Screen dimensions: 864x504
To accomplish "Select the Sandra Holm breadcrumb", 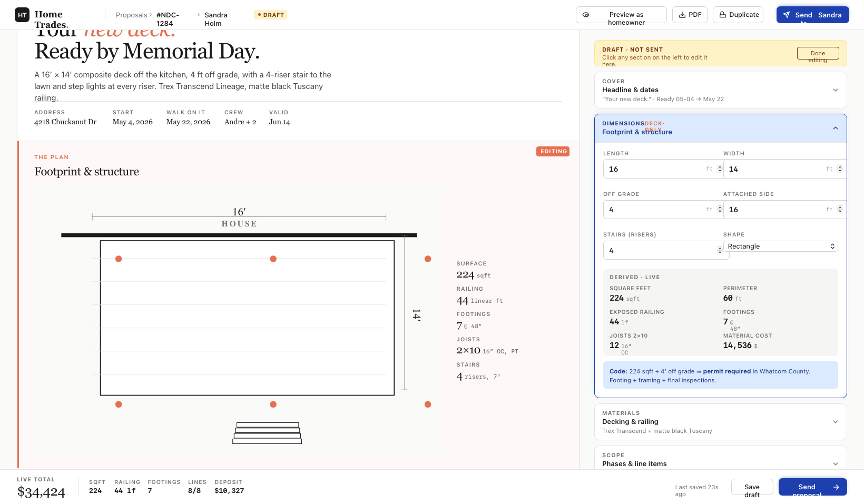I will 216,19.
